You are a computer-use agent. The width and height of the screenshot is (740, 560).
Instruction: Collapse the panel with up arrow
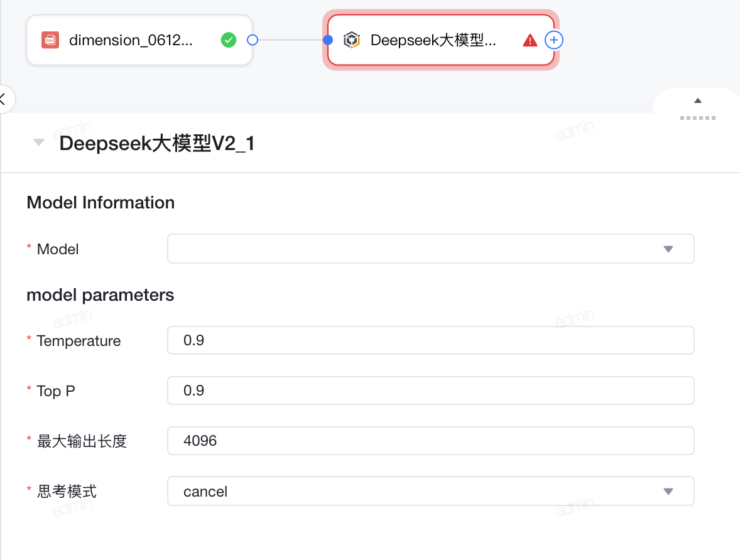click(697, 100)
